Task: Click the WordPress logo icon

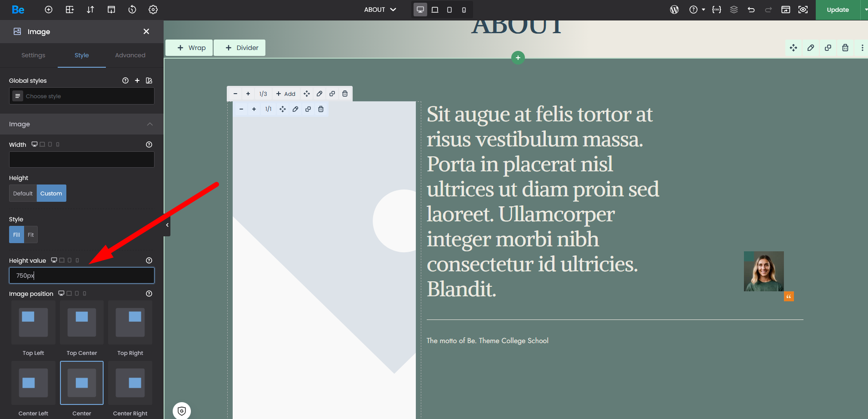Action: pos(674,10)
